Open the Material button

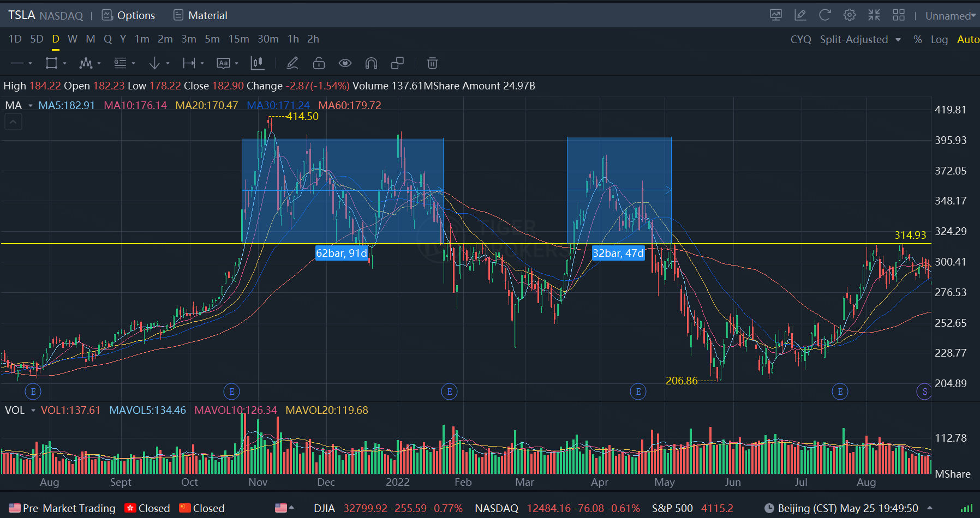[x=200, y=15]
